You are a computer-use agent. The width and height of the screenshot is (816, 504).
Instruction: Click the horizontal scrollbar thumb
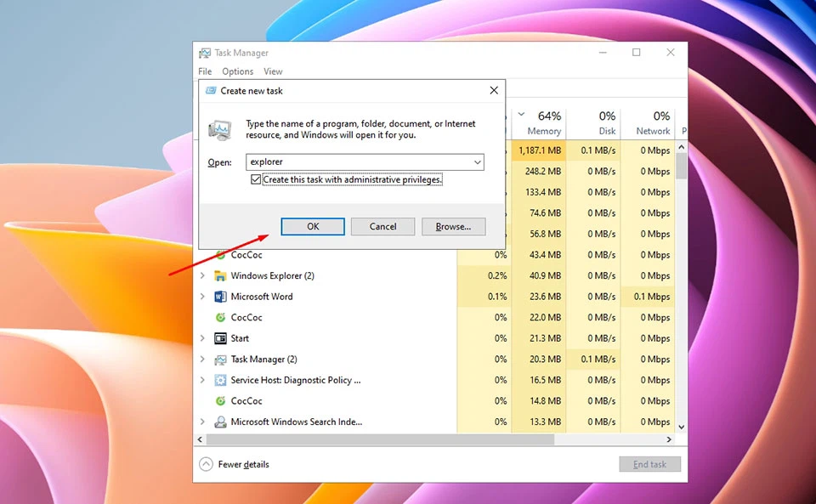pos(381,439)
